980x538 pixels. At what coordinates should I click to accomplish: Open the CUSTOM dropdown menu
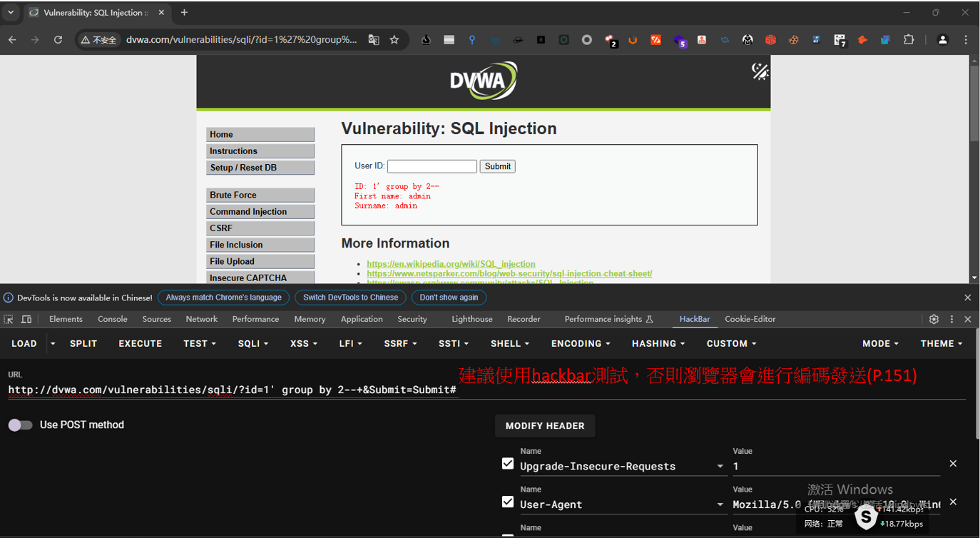732,343
